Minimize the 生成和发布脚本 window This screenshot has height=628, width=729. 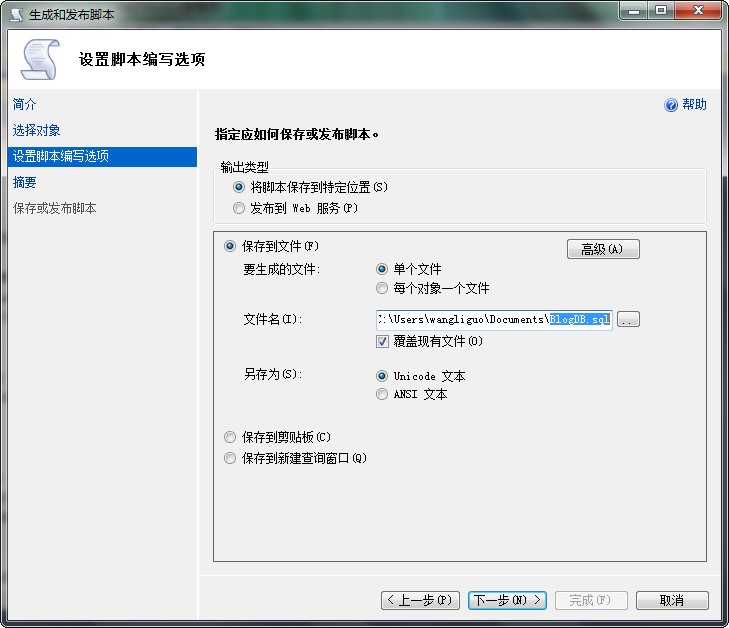[634, 11]
